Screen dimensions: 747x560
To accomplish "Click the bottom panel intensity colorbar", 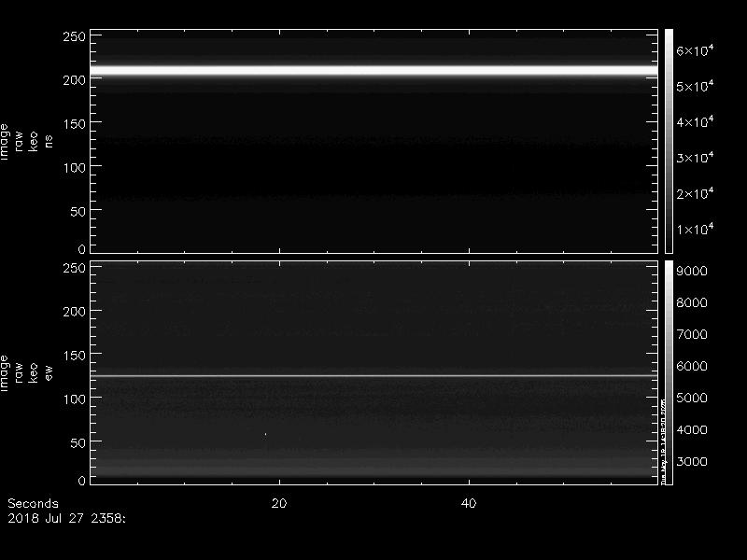I will (x=669, y=372).
